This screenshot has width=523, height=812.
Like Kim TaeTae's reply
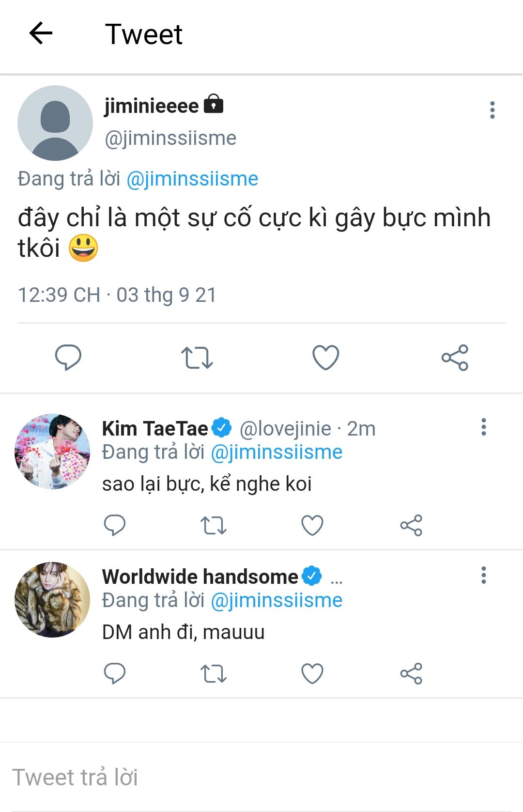[x=312, y=525]
